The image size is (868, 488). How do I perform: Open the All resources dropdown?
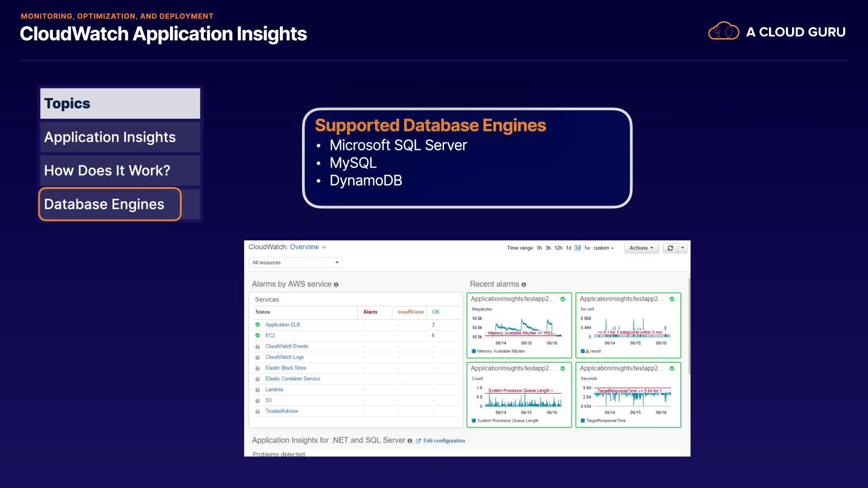pyautogui.click(x=295, y=263)
